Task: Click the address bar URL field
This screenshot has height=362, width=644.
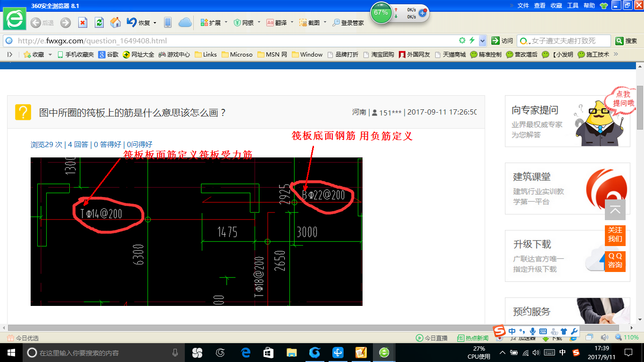Action: point(236,41)
